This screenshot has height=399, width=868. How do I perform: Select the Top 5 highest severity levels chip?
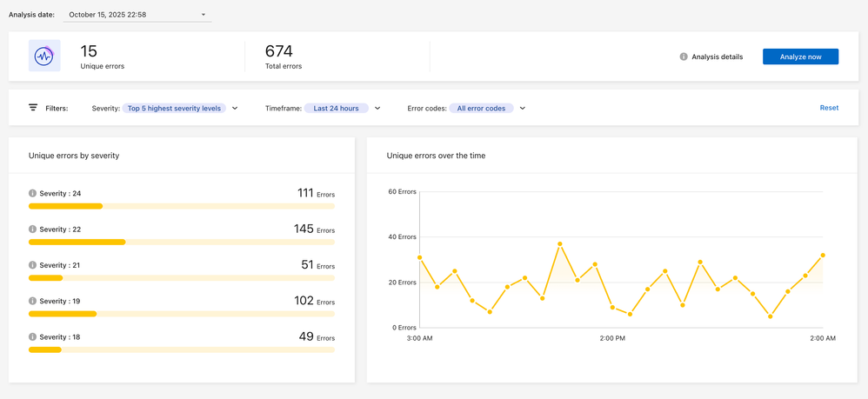174,109
